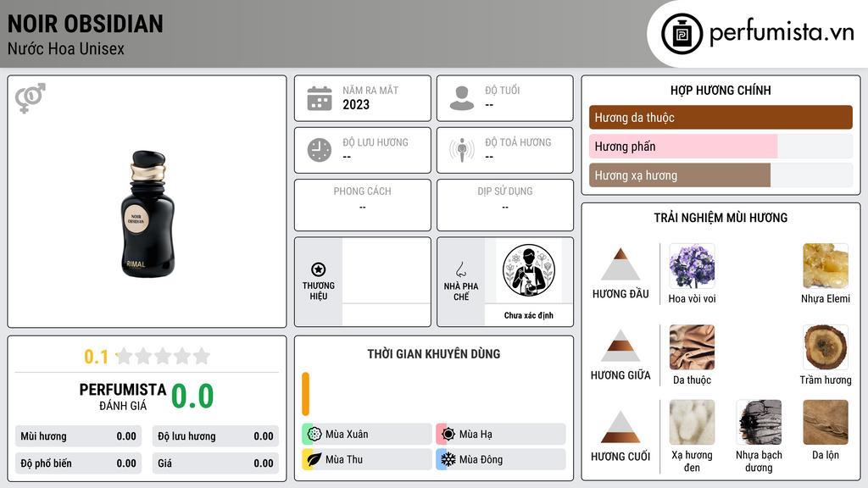Click the Phong cách card

(x=363, y=205)
